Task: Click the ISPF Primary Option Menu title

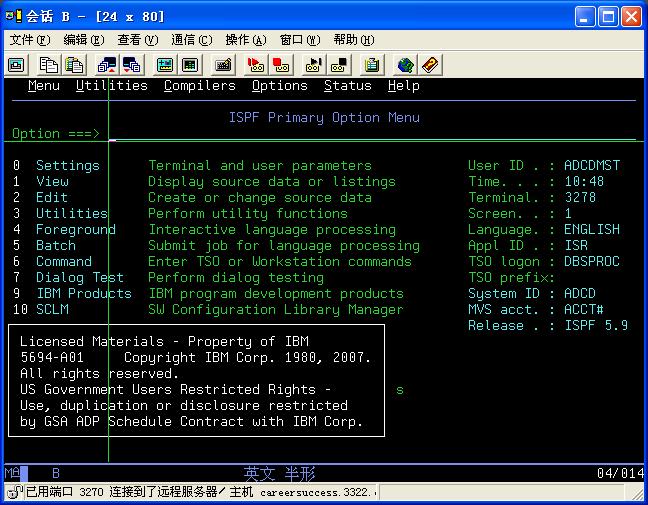Action: [x=324, y=118]
